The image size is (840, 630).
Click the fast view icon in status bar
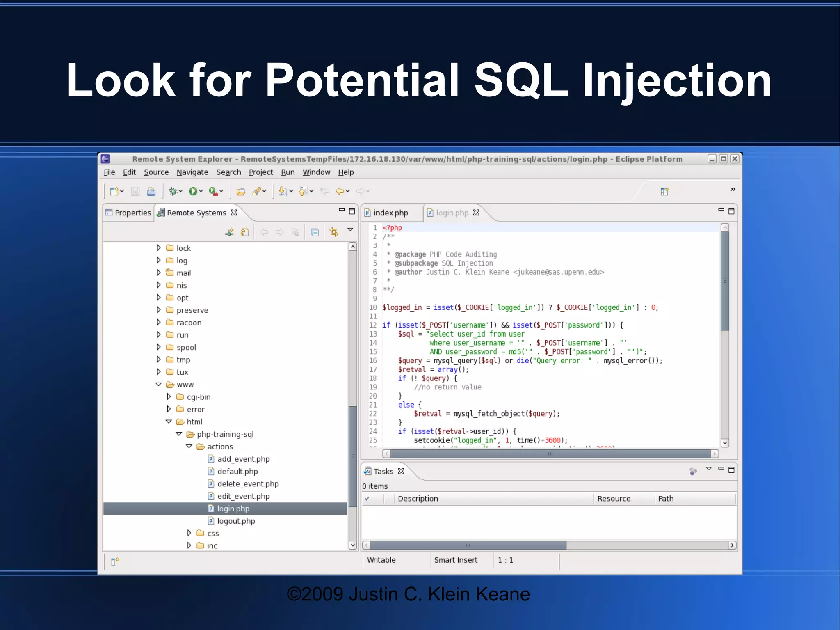click(x=115, y=561)
